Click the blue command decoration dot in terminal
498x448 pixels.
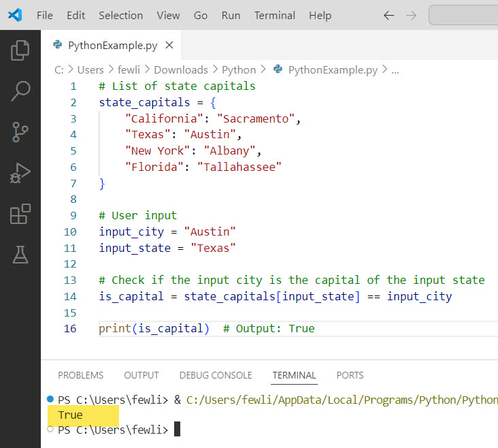(x=50, y=399)
